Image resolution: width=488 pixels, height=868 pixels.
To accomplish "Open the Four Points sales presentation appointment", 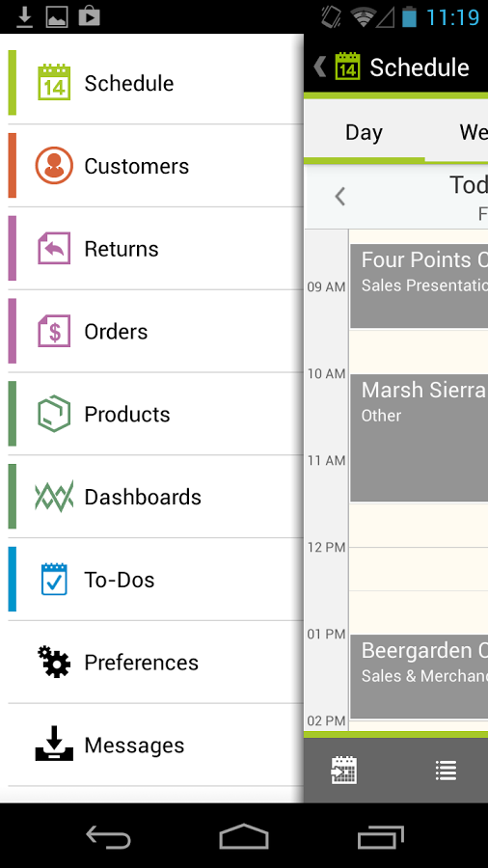I will click(x=420, y=286).
